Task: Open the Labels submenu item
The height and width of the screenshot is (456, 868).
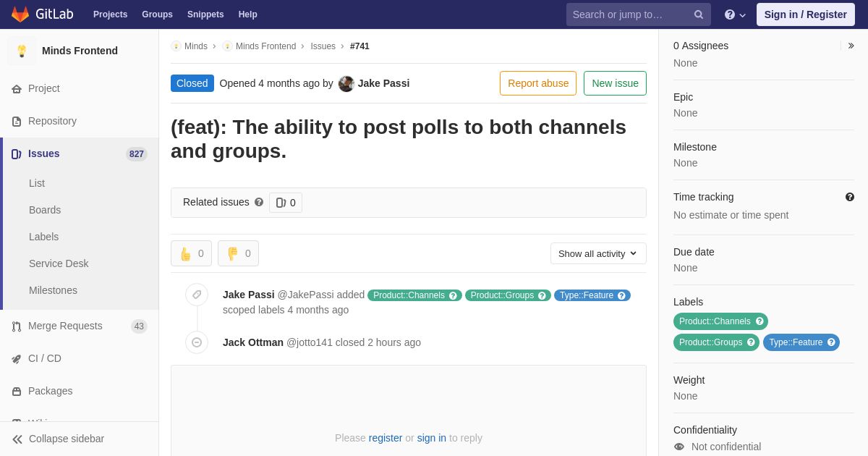Action: 44,237
